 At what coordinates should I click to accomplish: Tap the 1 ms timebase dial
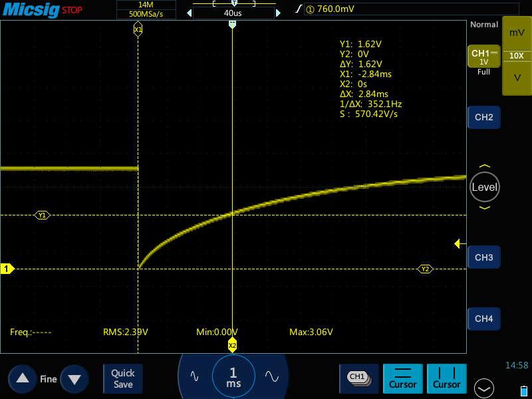233,376
